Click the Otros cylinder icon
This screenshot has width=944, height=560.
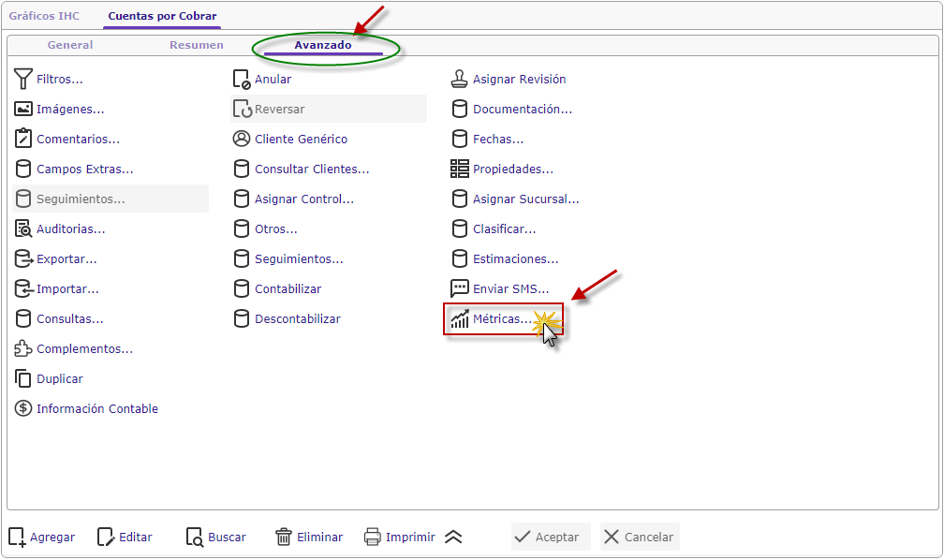(x=242, y=228)
